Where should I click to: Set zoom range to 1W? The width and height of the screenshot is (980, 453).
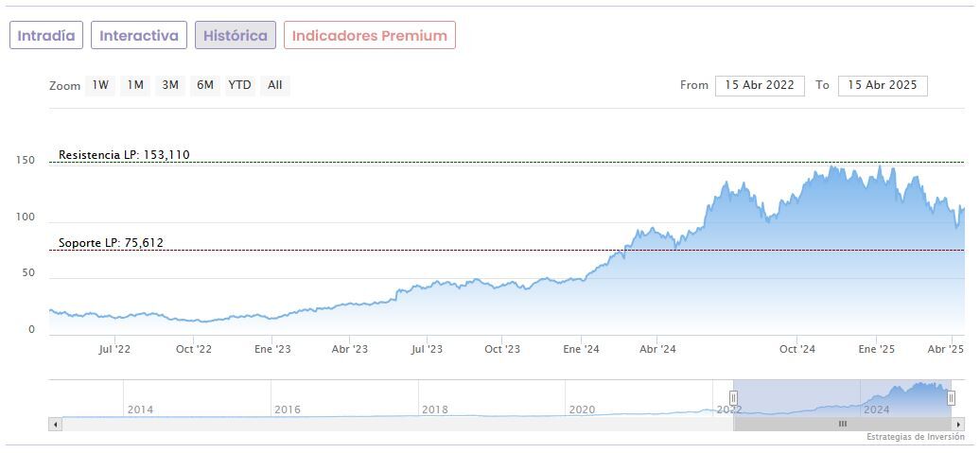pyautogui.click(x=100, y=85)
